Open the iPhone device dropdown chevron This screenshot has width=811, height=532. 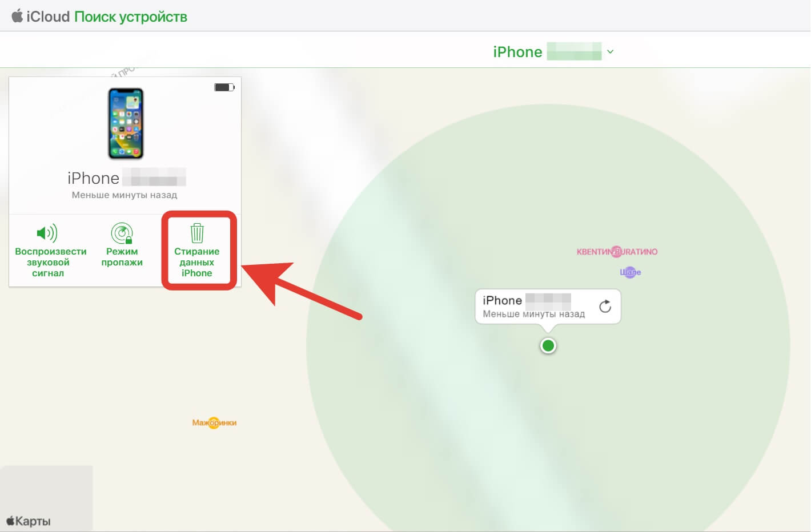(x=610, y=52)
